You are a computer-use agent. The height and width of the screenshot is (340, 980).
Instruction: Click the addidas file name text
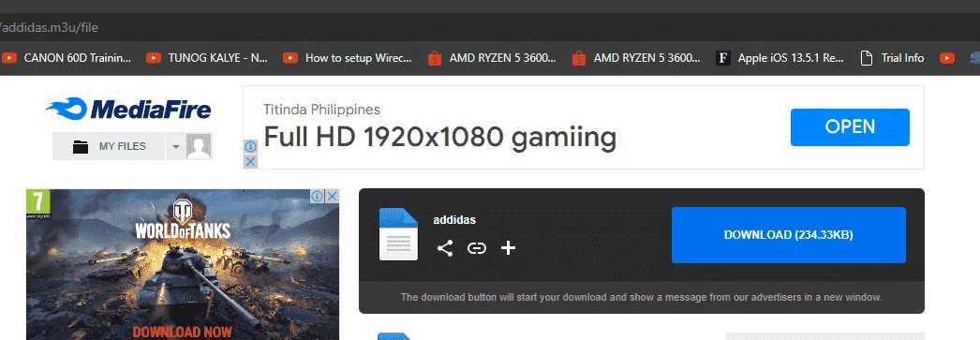(x=454, y=220)
